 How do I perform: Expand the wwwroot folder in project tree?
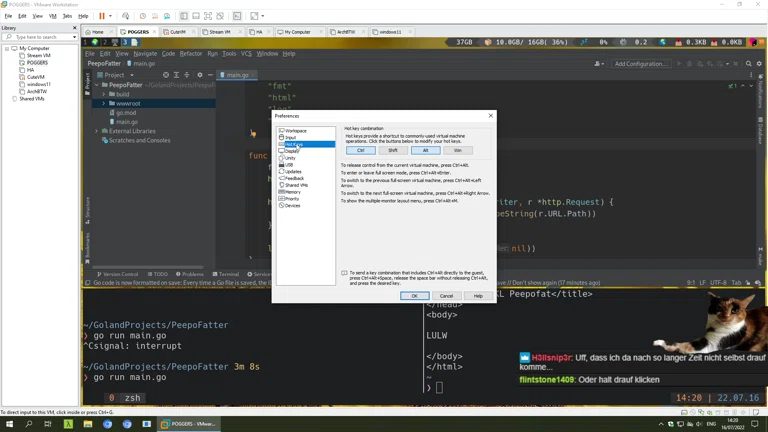point(104,103)
